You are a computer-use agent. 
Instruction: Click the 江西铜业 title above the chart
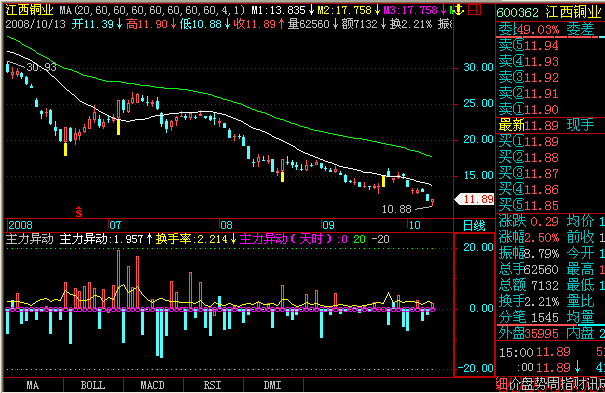[x=29, y=10]
